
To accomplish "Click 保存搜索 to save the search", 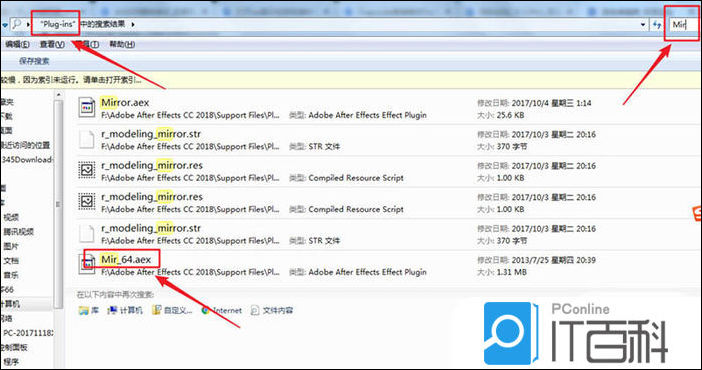I will point(34,61).
